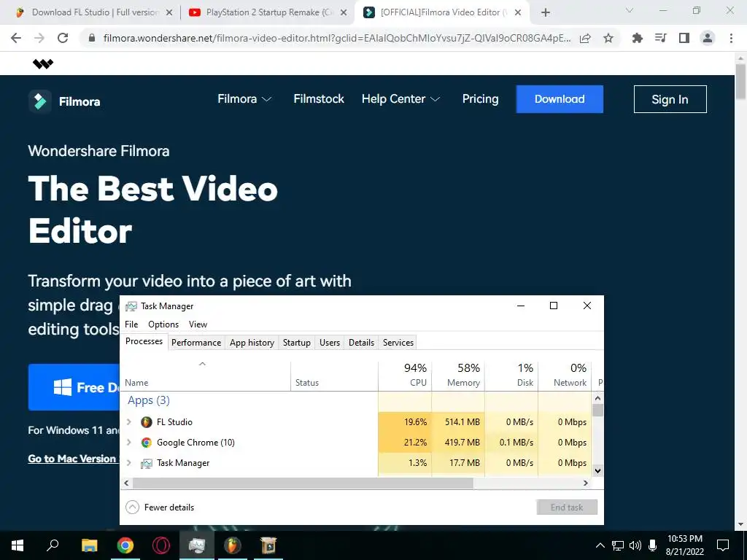The height and width of the screenshot is (560, 747).
Task: Sort processes by Memory column
Action: (458, 376)
